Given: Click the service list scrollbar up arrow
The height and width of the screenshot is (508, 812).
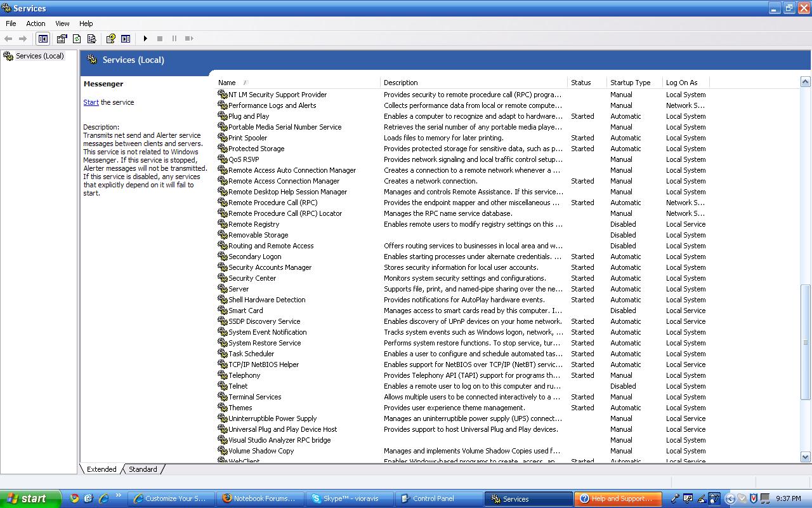Looking at the screenshot, I should (805, 82).
